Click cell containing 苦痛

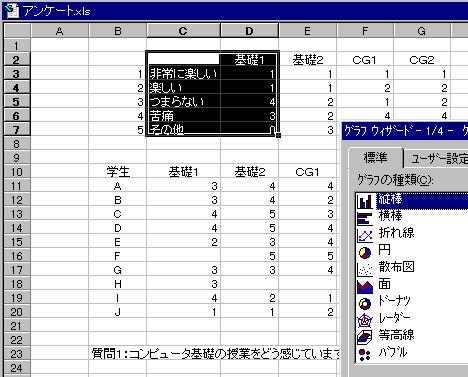pyautogui.click(x=183, y=116)
